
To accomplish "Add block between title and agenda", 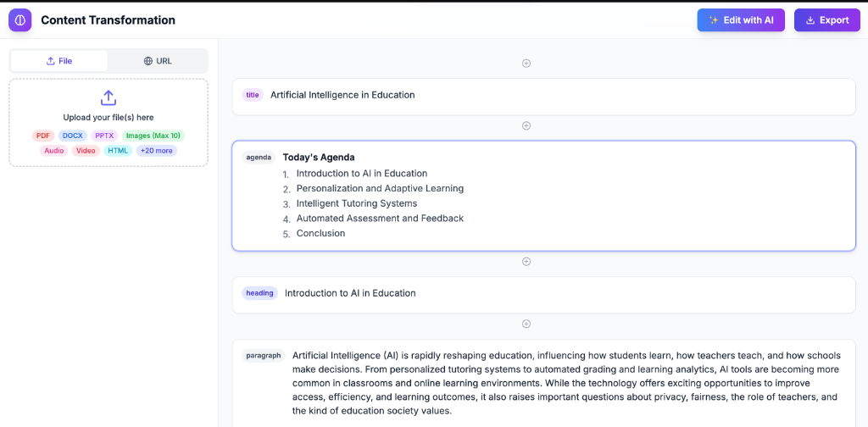I will tap(526, 126).
